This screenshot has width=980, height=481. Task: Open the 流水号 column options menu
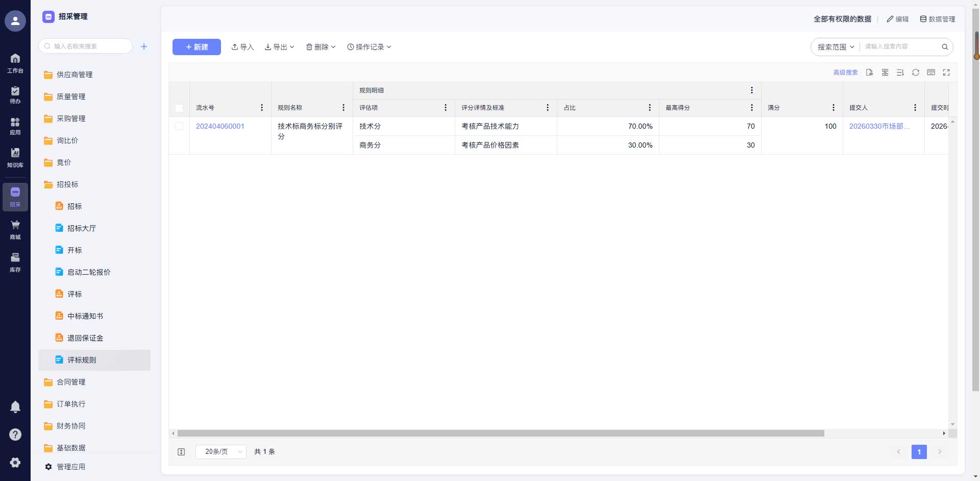(x=262, y=108)
